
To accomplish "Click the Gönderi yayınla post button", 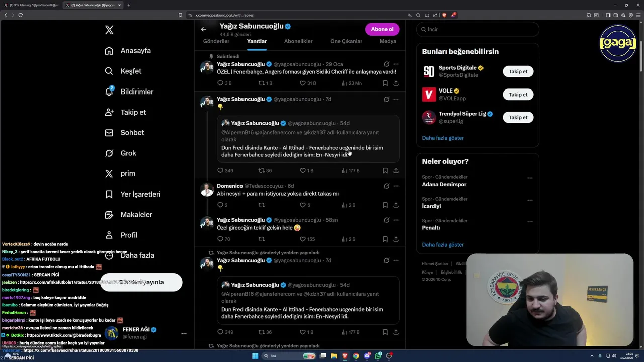I will point(141,282).
